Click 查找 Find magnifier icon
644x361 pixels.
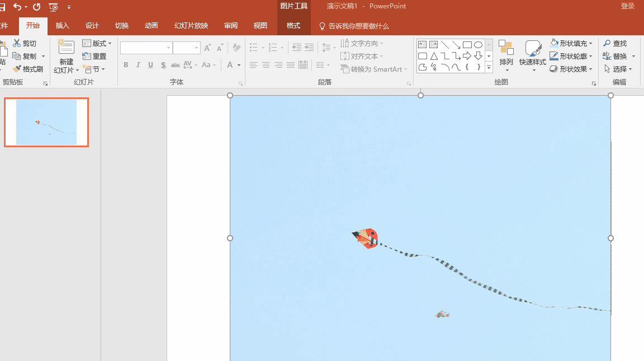pyautogui.click(x=607, y=43)
